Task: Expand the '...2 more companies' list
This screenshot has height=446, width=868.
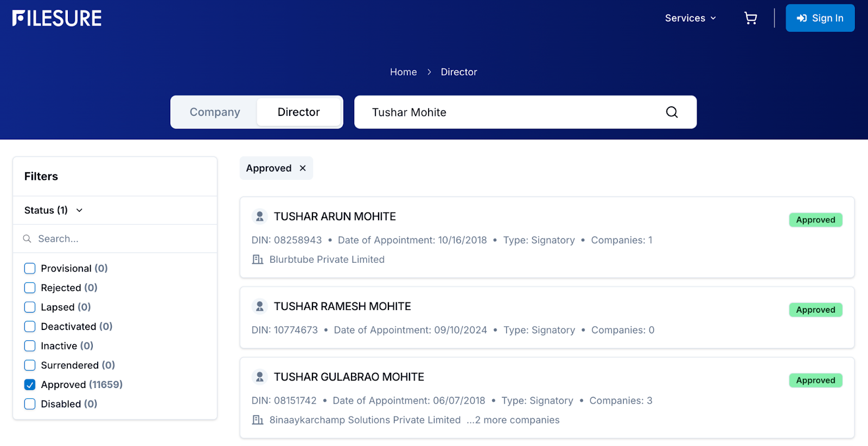Action: click(x=513, y=420)
